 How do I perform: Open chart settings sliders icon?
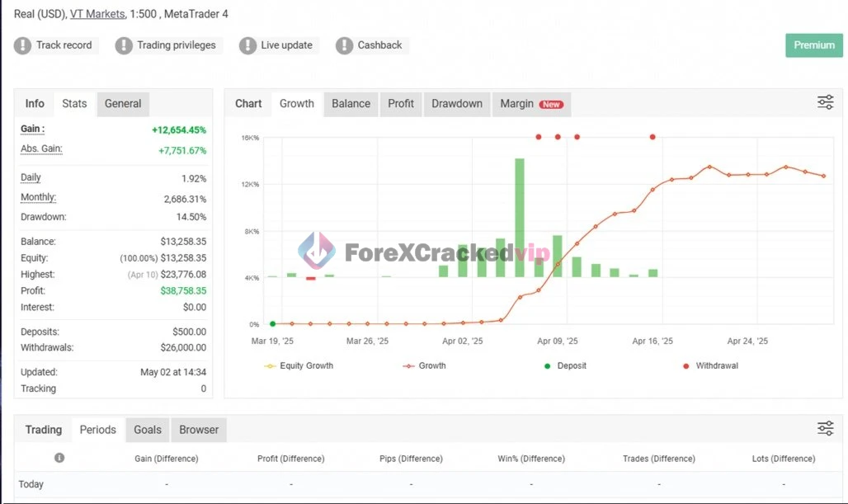coord(825,102)
